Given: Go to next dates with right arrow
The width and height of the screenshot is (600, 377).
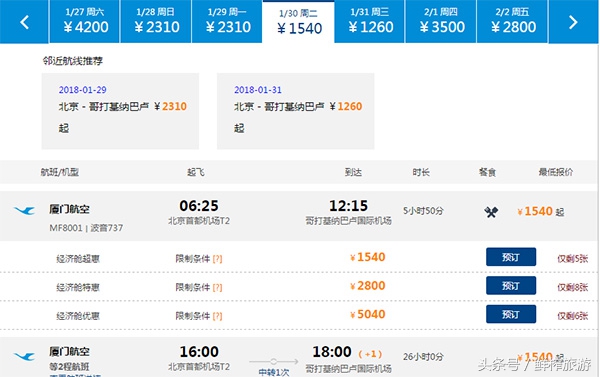Looking at the screenshot, I should pos(573,22).
